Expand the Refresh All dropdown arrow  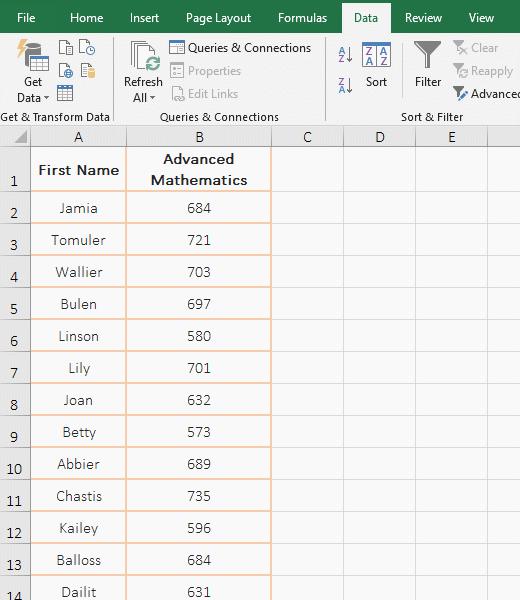(152, 98)
